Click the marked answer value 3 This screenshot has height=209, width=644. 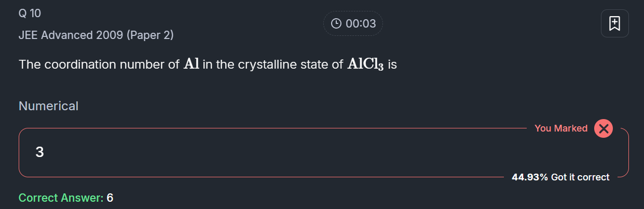(39, 152)
